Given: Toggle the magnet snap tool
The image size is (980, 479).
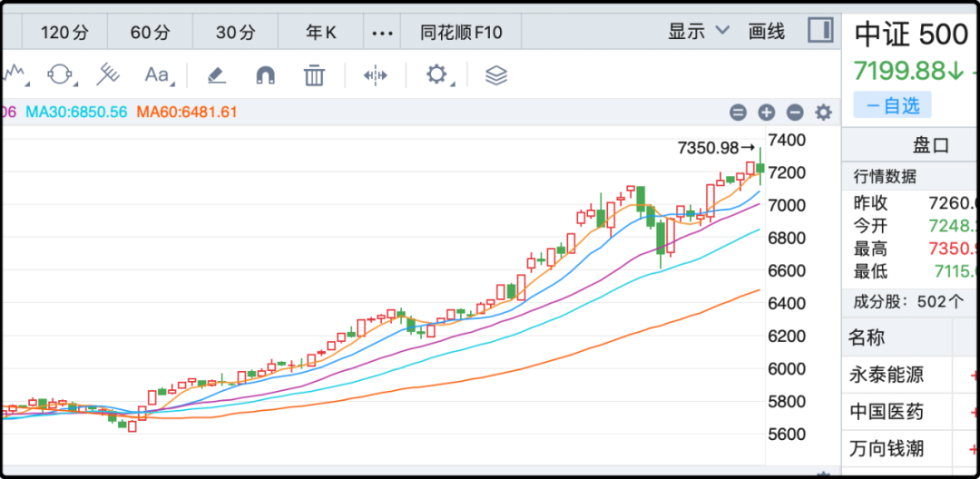Looking at the screenshot, I should tap(266, 75).
